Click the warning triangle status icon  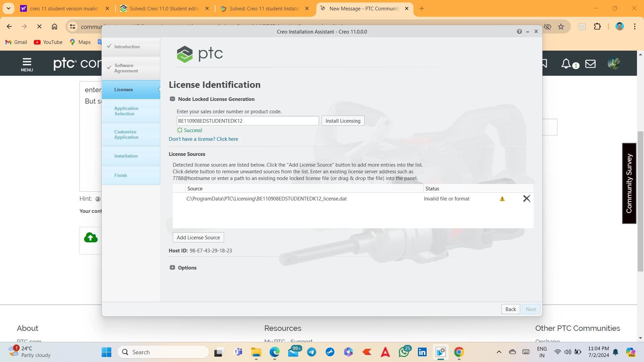coord(502,199)
